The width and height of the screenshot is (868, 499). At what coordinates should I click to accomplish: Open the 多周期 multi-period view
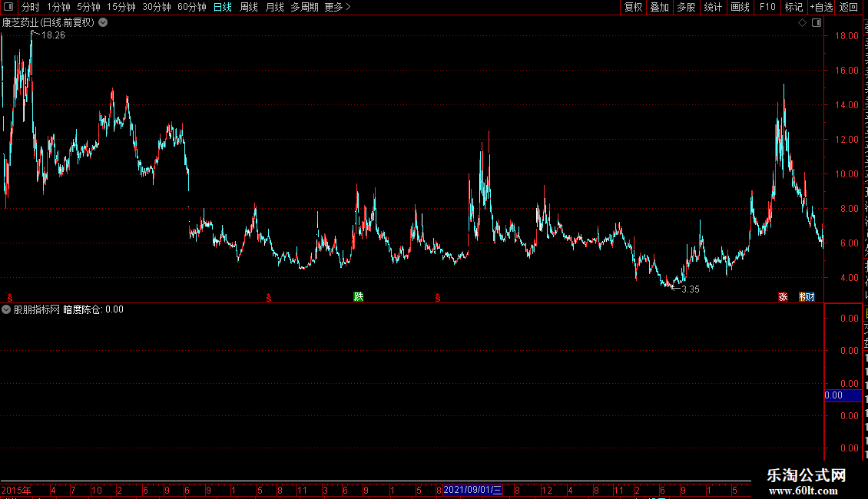pos(304,7)
